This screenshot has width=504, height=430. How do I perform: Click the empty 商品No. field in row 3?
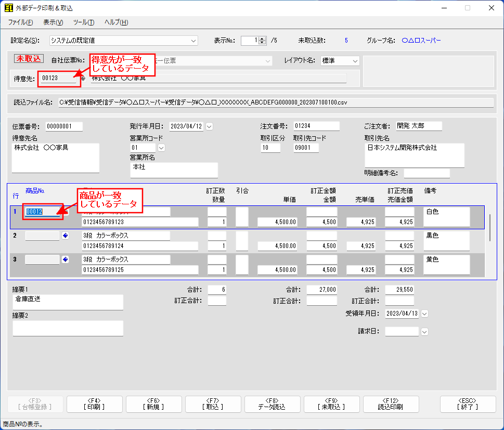43,259
